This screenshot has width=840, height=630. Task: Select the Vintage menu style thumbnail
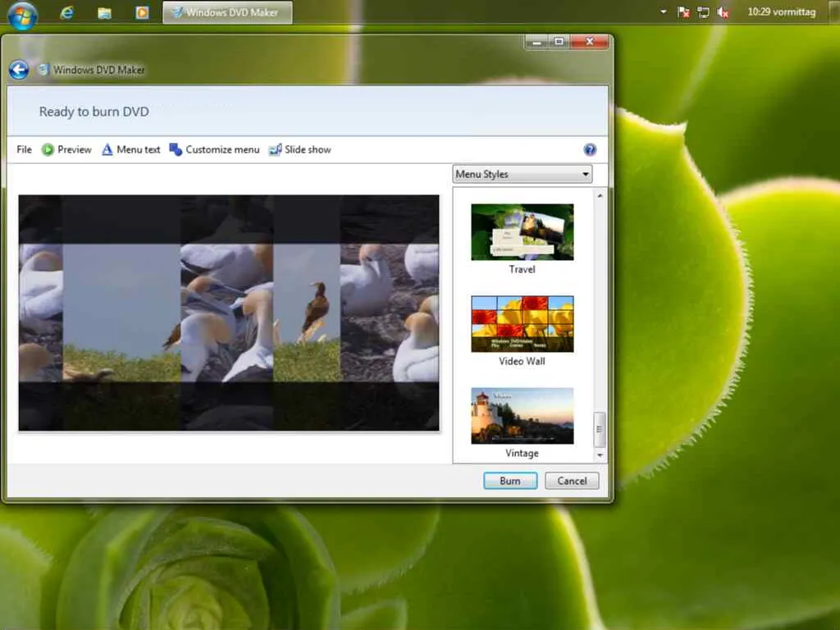(523, 416)
